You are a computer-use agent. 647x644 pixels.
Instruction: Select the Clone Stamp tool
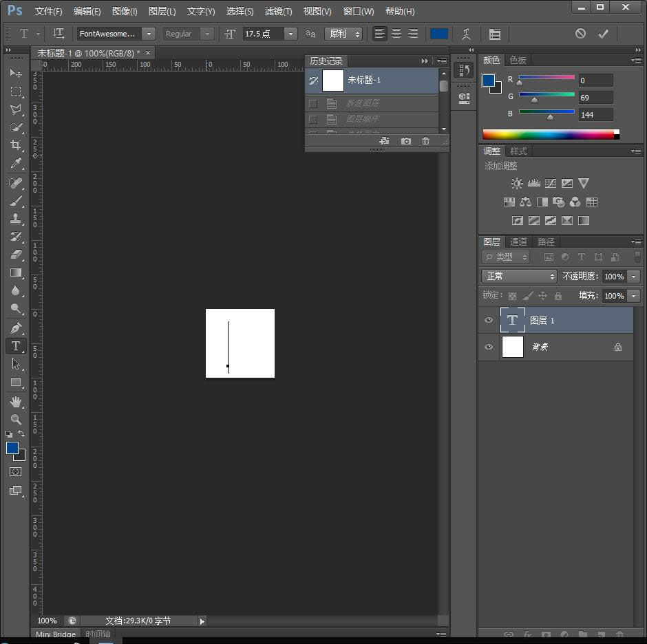[16, 220]
